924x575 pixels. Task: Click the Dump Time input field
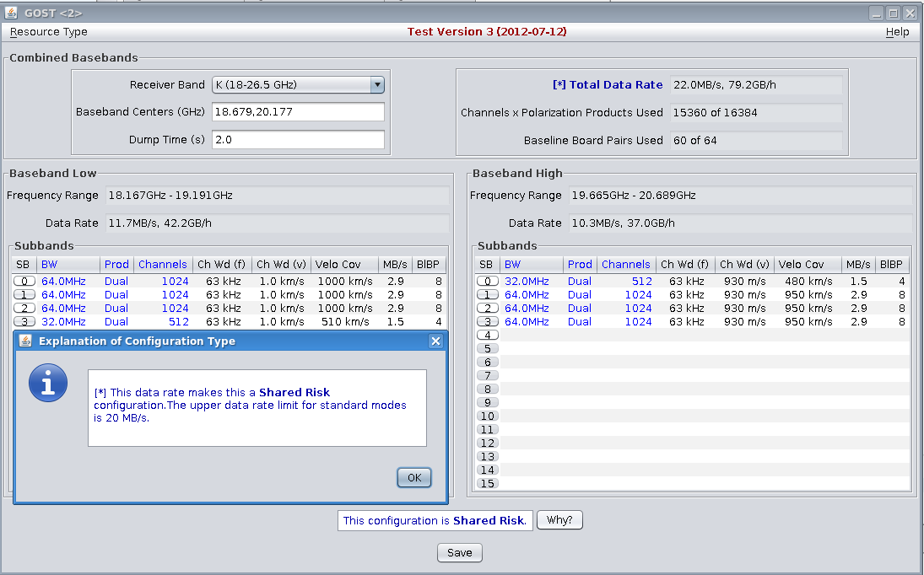click(x=298, y=140)
